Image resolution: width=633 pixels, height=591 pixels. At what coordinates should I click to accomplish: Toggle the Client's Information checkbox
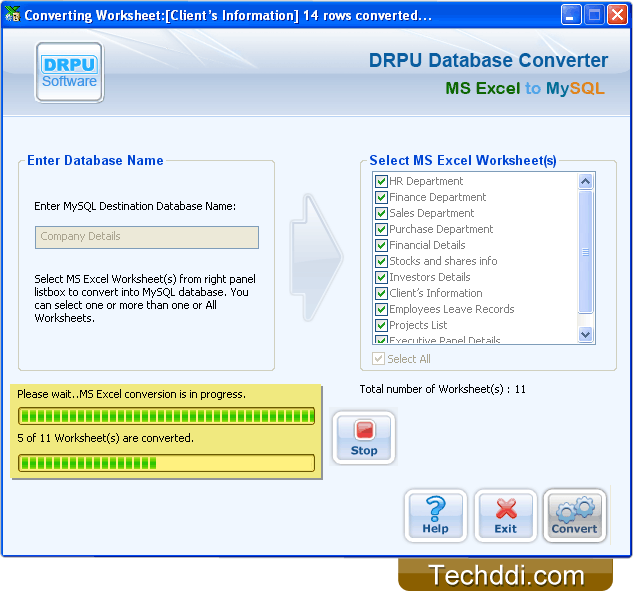(381, 293)
